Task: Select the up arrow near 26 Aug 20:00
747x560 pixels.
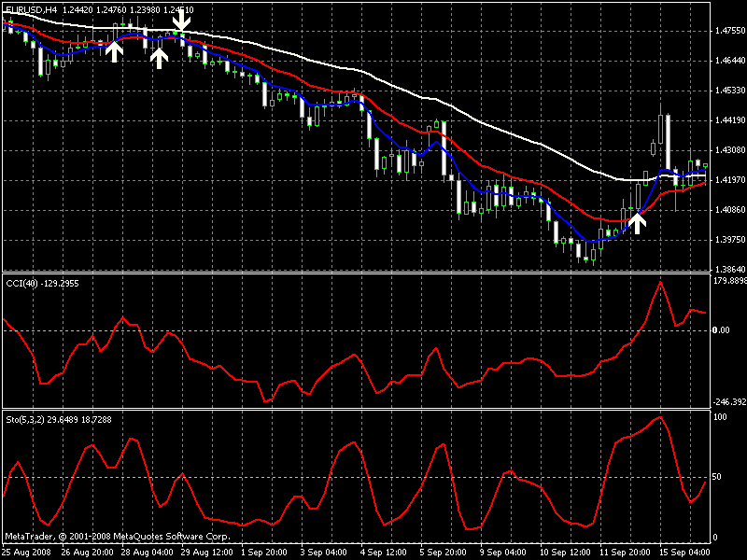Action: (x=114, y=50)
